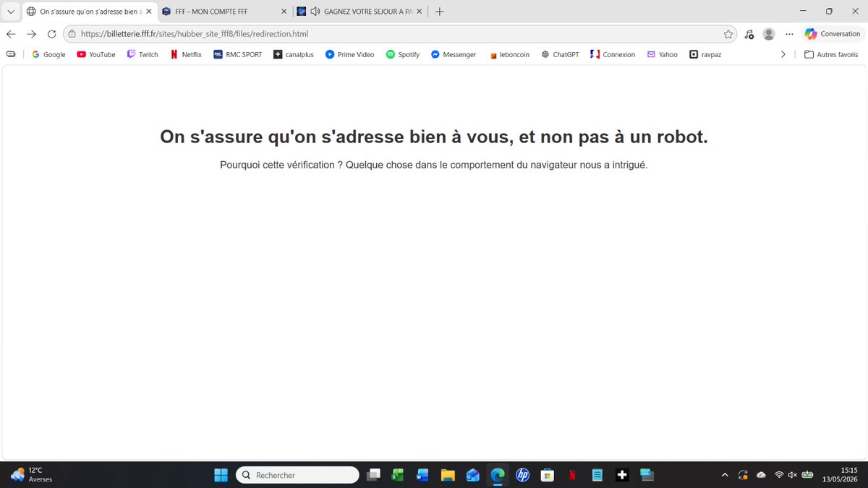The image size is (868, 488).
Task: Expand the hidden bookmarks chevron
Action: pos(783,54)
